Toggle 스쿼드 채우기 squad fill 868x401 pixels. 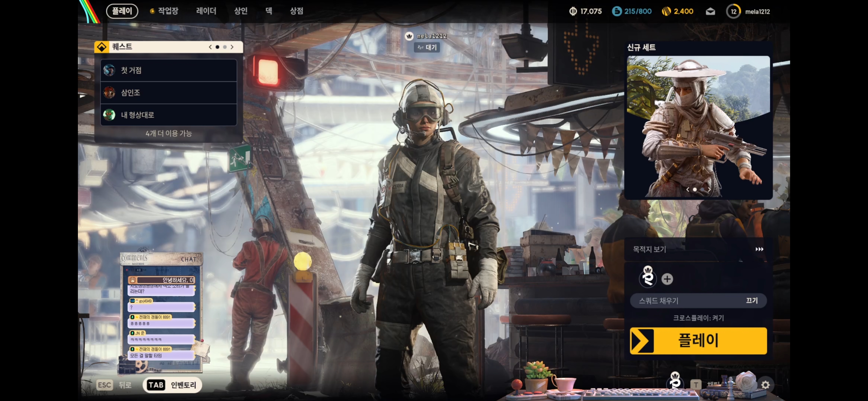[x=698, y=300]
